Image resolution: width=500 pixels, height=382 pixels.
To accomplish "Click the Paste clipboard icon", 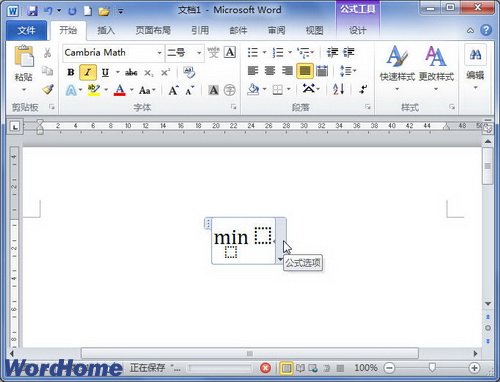I will (23, 56).
